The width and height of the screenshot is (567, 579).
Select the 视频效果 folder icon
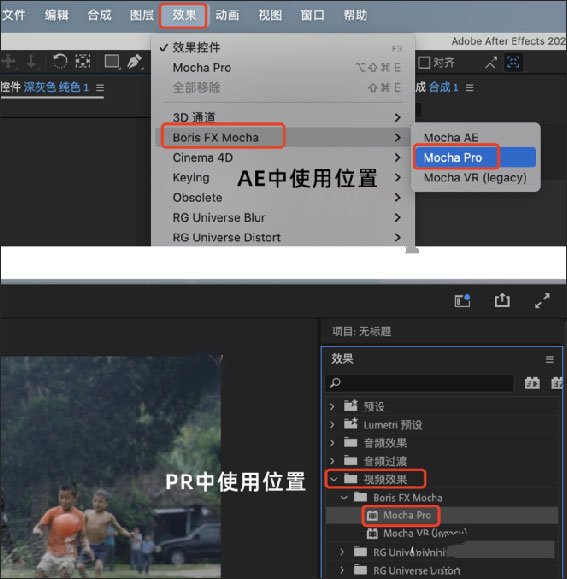351,479
